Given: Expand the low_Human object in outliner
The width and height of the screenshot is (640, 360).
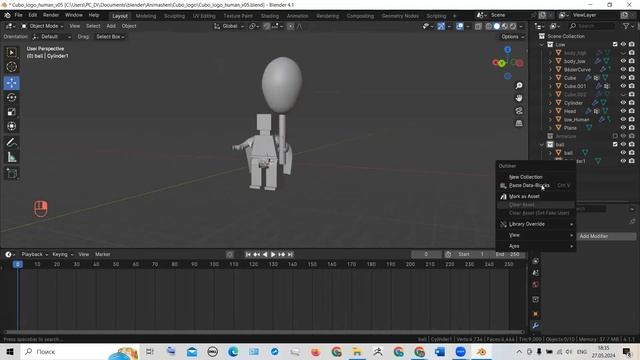Looking at the screenshot, I should pos(550,119).
